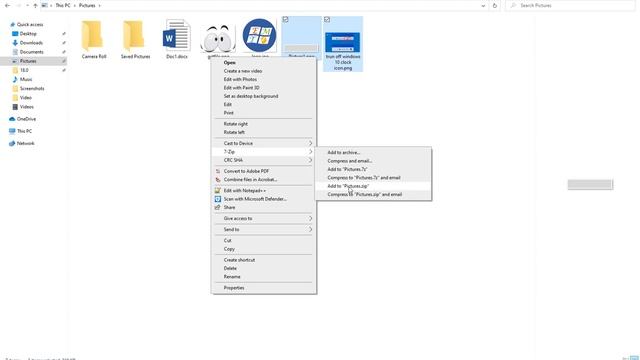Viewport: 640px width, 360px height.
Task: Select the cartoon eyes image thumbnail
Action: pos(218,38)
